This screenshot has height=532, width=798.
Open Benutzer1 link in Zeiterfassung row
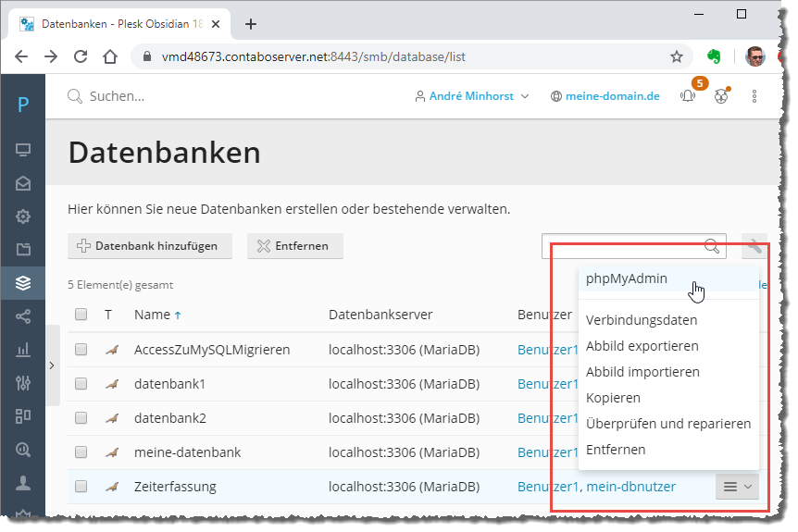click(548, 487)
